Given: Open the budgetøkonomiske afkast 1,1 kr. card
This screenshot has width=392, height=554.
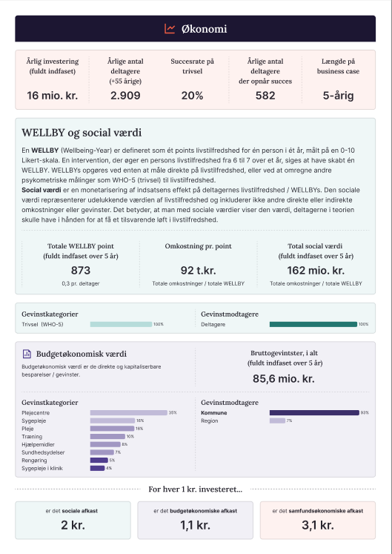Looking at the screenshot, I should 196,520.
